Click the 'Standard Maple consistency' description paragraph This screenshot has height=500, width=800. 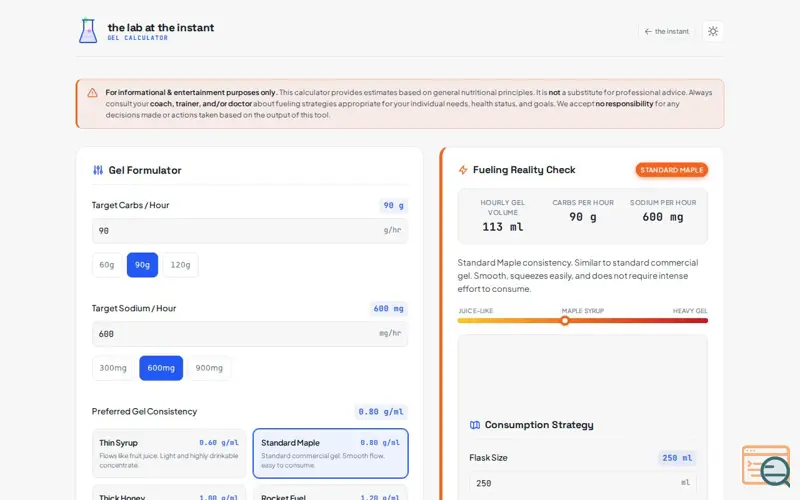pyautogui.click(x=578, y=276)
